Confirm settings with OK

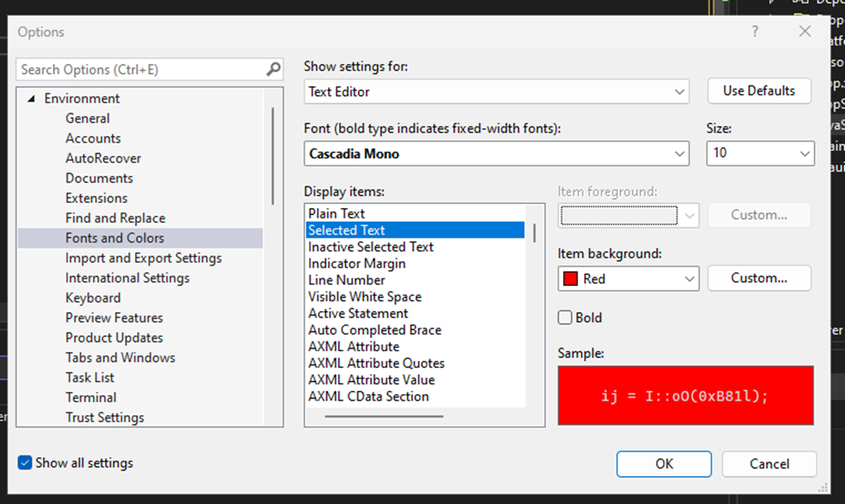(663, 464)
